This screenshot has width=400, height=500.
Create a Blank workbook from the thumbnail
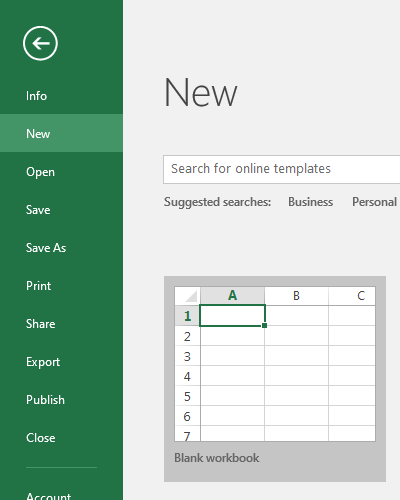coord(275,364)
